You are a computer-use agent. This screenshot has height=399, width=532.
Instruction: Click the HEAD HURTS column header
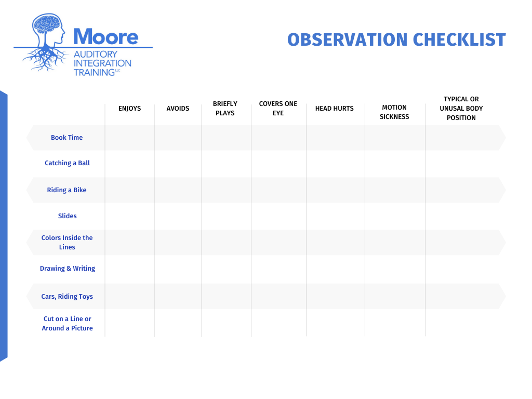click(x=335, y=108)
